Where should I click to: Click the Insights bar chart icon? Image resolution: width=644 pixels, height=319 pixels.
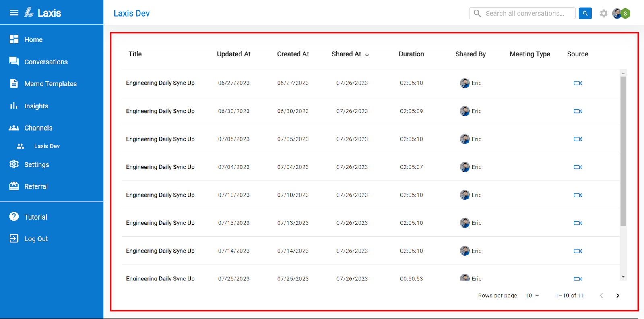14,106
